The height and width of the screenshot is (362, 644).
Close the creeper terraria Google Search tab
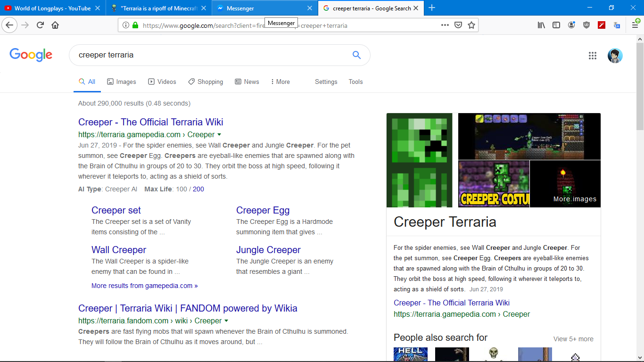[416, 8]
